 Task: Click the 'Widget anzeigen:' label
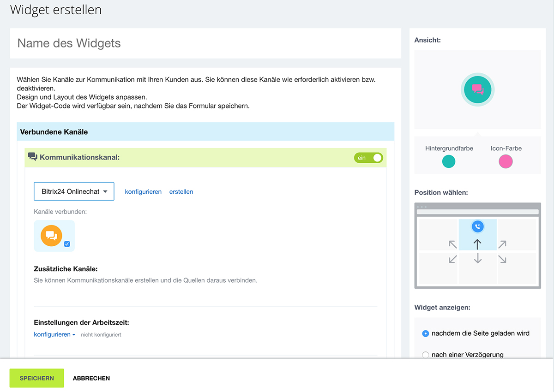[x=442, y=307]
